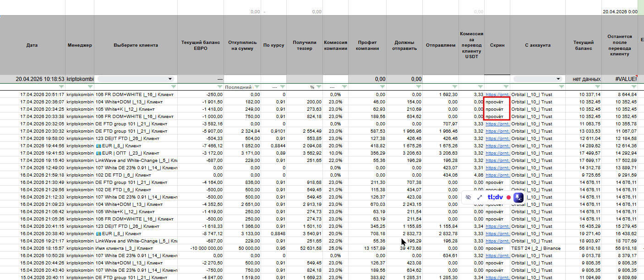This screenshot has height=280, width=644.
Task: Open filter on Менеджер column
Action: [x=90, y=87]
